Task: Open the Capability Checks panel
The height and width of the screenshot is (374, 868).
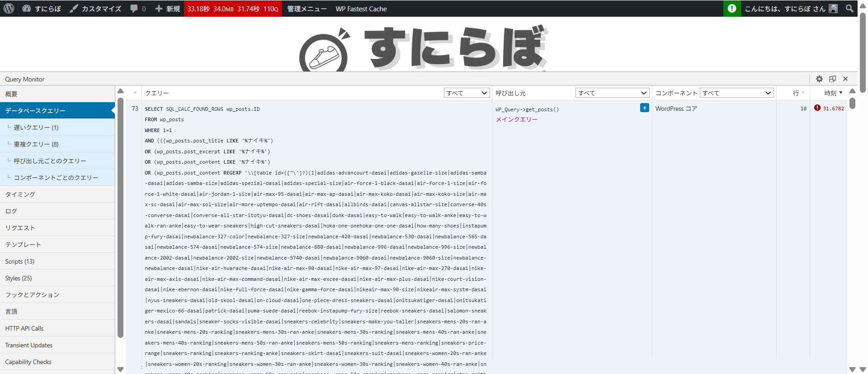Action: click(x=57, y=362)
